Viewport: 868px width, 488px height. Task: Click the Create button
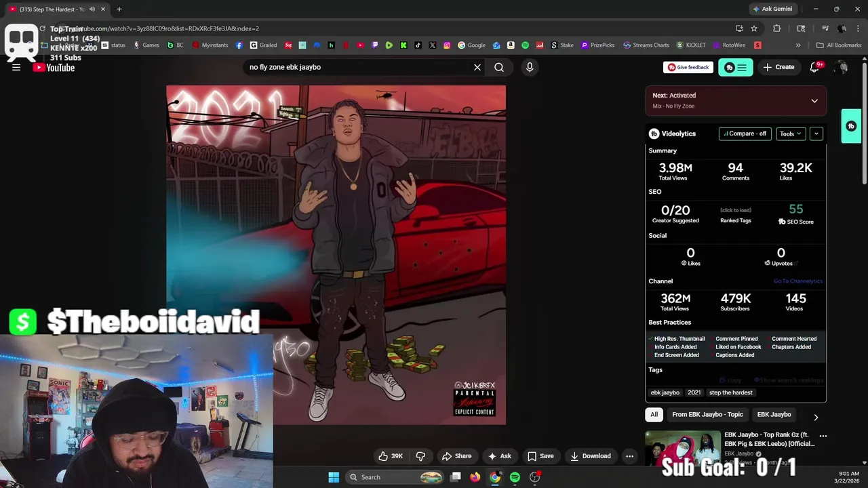[x=778, y=67]
